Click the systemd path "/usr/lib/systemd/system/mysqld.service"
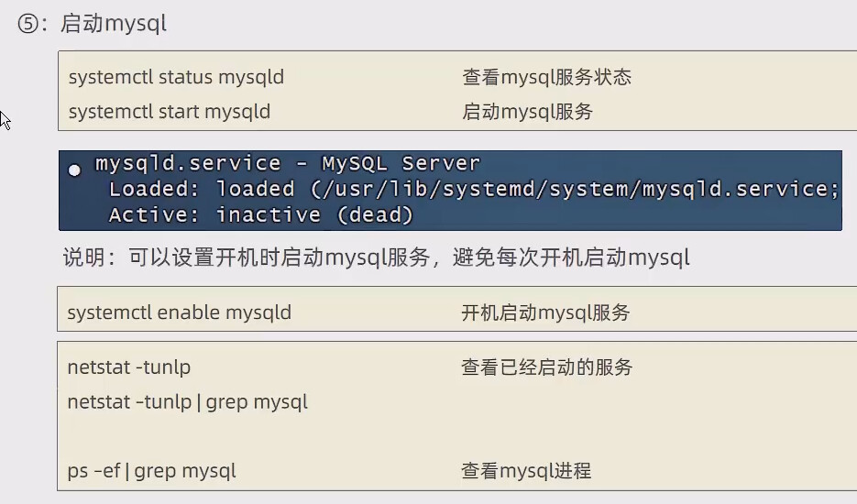This screenshot has height=504, width=857. coord(570,190)
